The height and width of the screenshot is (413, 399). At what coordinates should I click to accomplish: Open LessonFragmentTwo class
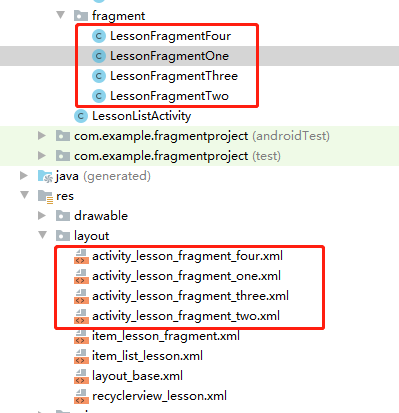pos(169,96)
